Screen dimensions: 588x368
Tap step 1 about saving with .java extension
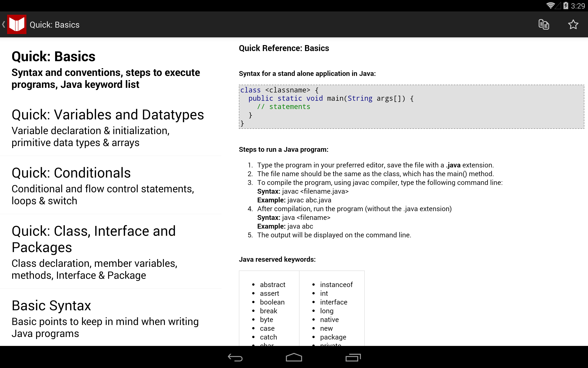(x=375, y=165)
